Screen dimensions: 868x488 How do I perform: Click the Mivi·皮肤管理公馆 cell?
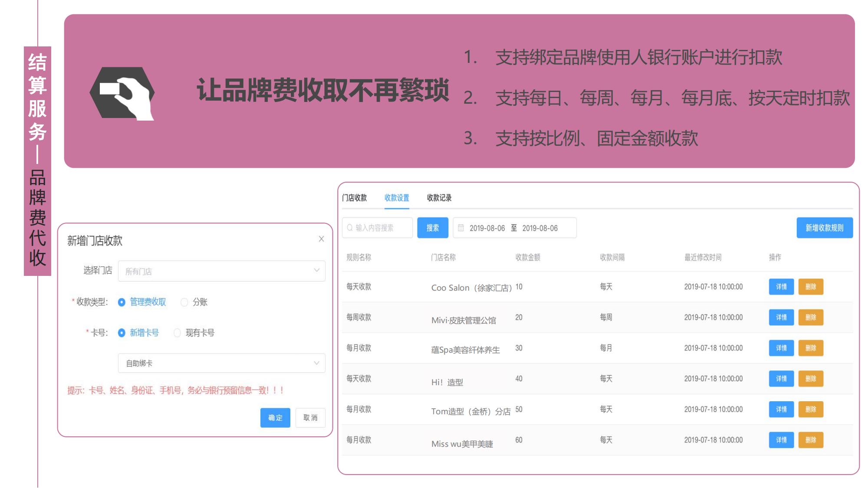pyautogui.click(x=464, y=320)
